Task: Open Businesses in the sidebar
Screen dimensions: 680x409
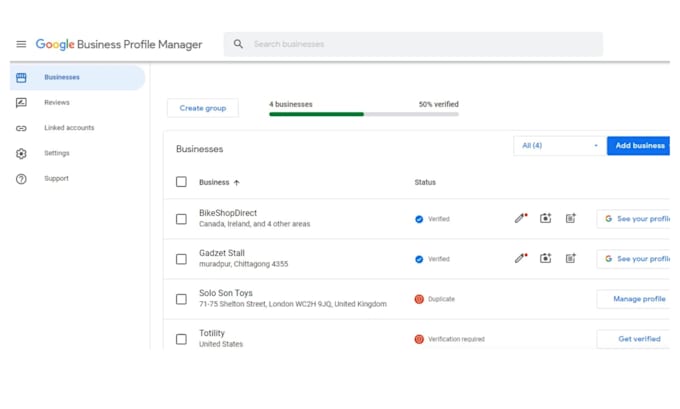Action: (x=77, y=78)
